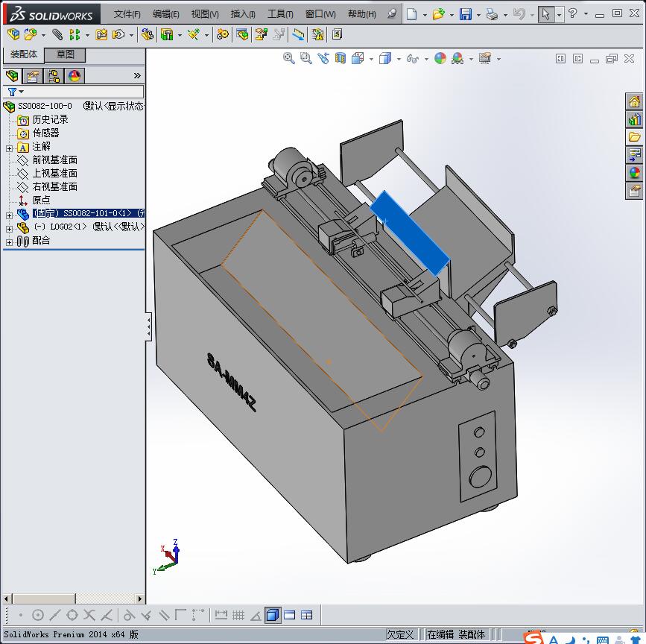Click the Section View icon

(x=341, y=58)
